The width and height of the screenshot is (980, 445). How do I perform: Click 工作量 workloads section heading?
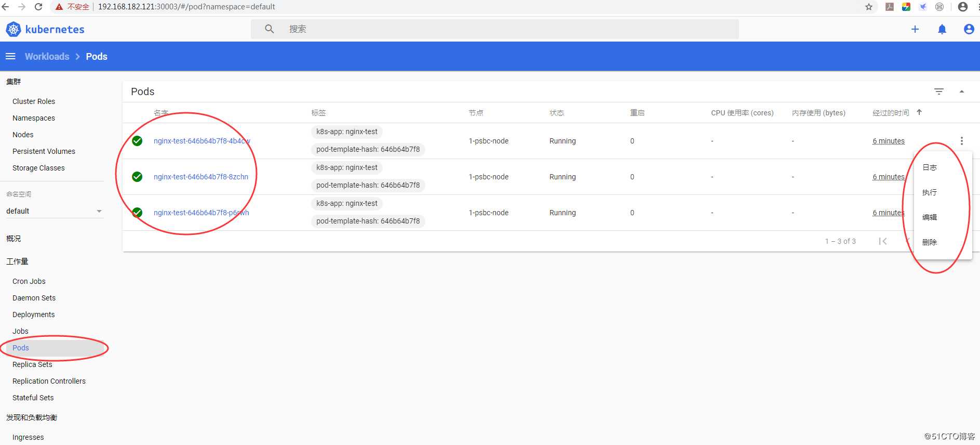tap(17, 261)
